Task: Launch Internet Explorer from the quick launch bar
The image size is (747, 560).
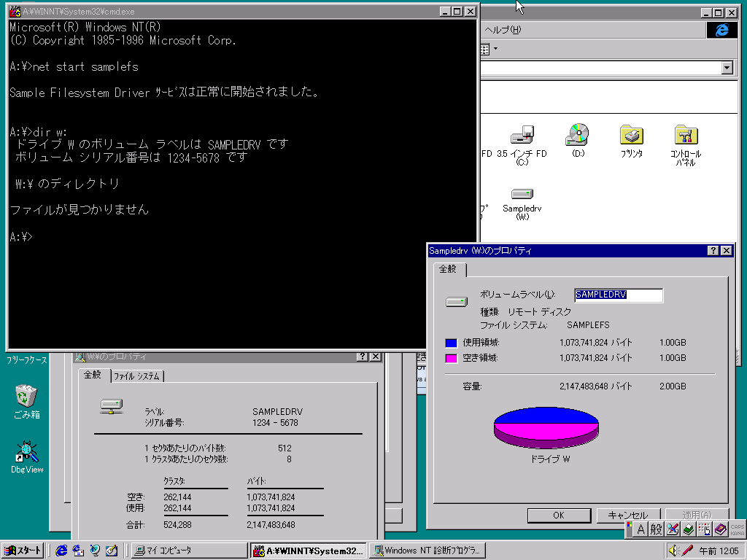Action: coord(61,551)
